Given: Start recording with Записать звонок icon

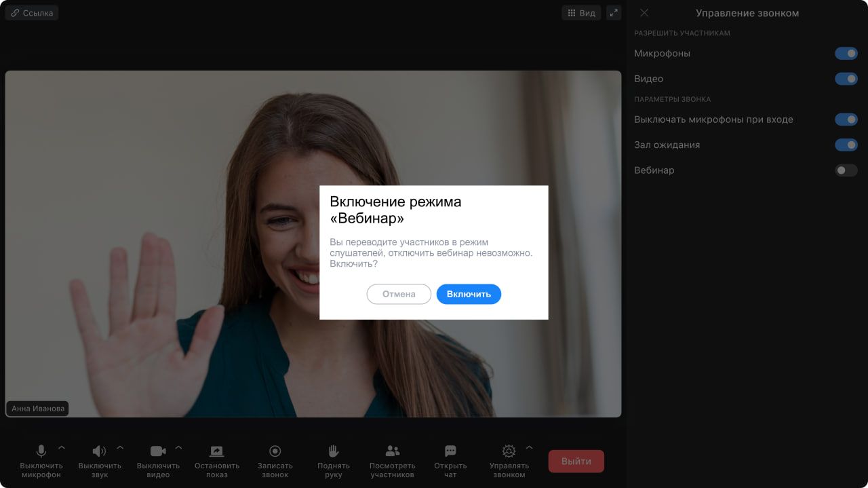Looking at the screenshot, I should [x=275, y=451].
